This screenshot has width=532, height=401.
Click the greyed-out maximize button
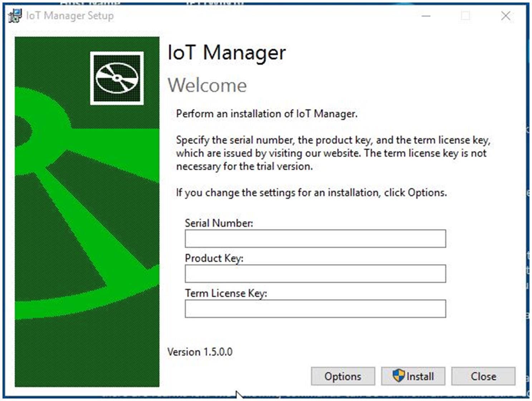(465, 16)
